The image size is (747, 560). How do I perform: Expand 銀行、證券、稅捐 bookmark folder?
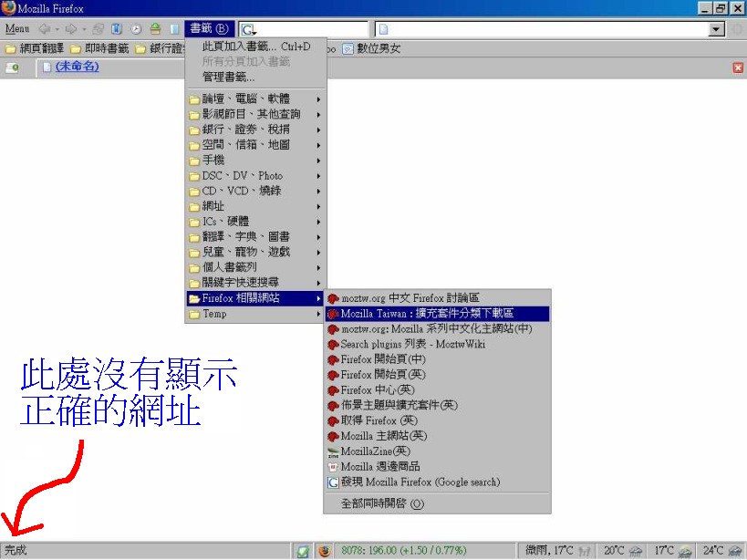click(x=255, y=130)
